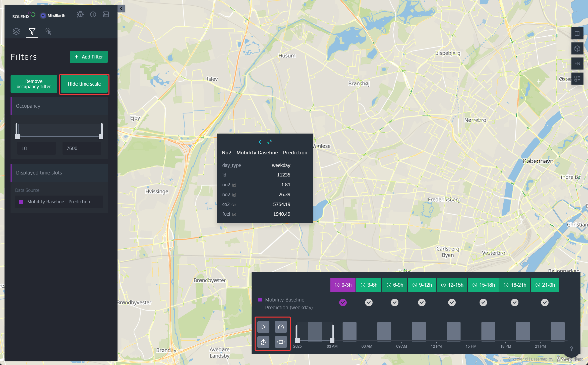The height and width of the screenshot is (365, 588).
Task: Click Add Filter button
Action: click(89, 57)
